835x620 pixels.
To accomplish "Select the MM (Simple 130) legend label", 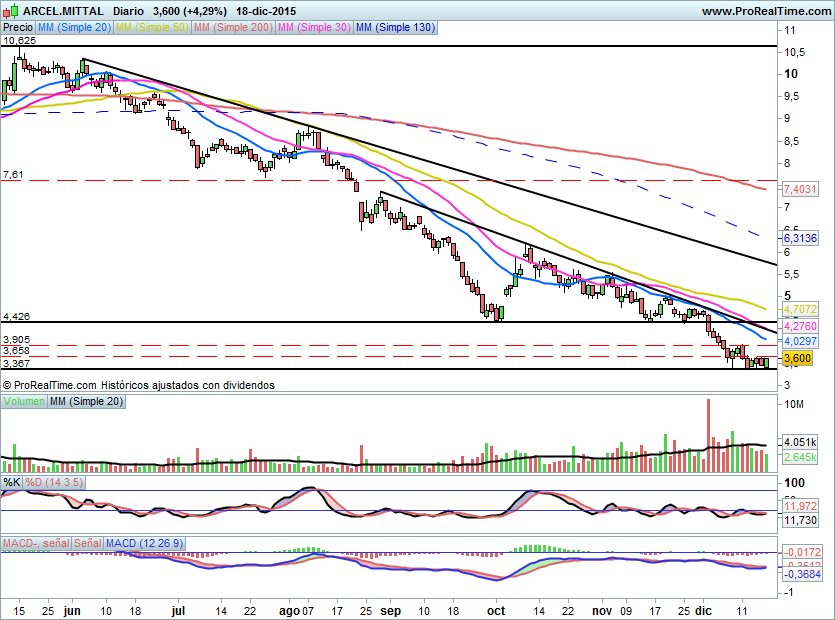I will click(x=395, y=27).
